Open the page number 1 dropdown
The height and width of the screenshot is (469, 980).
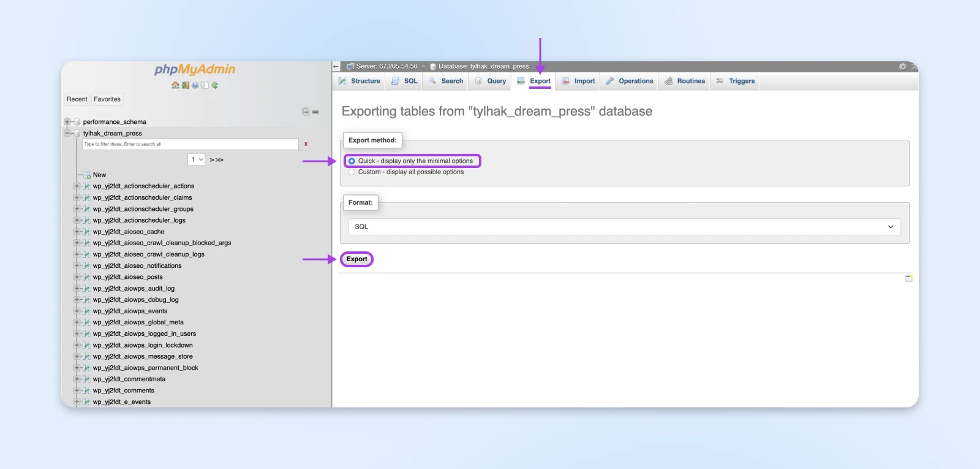pos(197,159)
